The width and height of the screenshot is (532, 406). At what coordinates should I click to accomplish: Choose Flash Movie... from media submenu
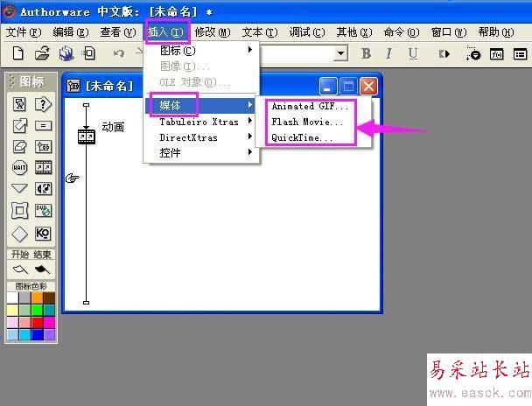pyautogui.click(x=307, y=122)
